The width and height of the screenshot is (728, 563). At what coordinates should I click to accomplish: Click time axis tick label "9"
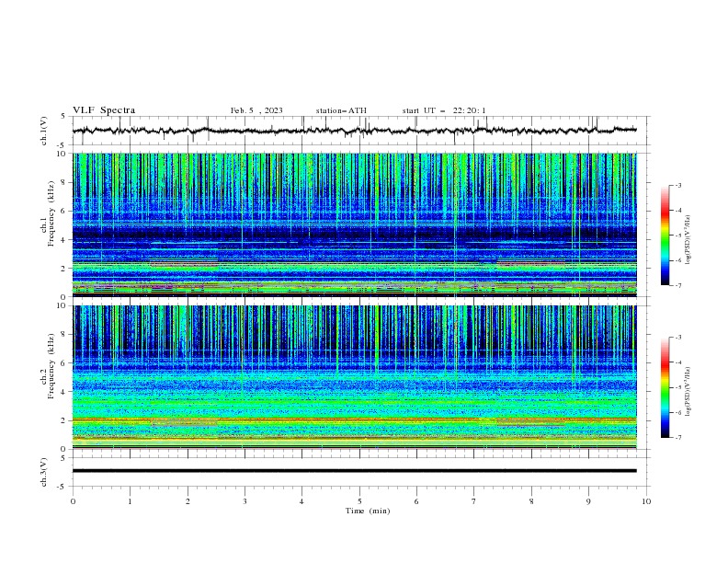pos(588,501)
